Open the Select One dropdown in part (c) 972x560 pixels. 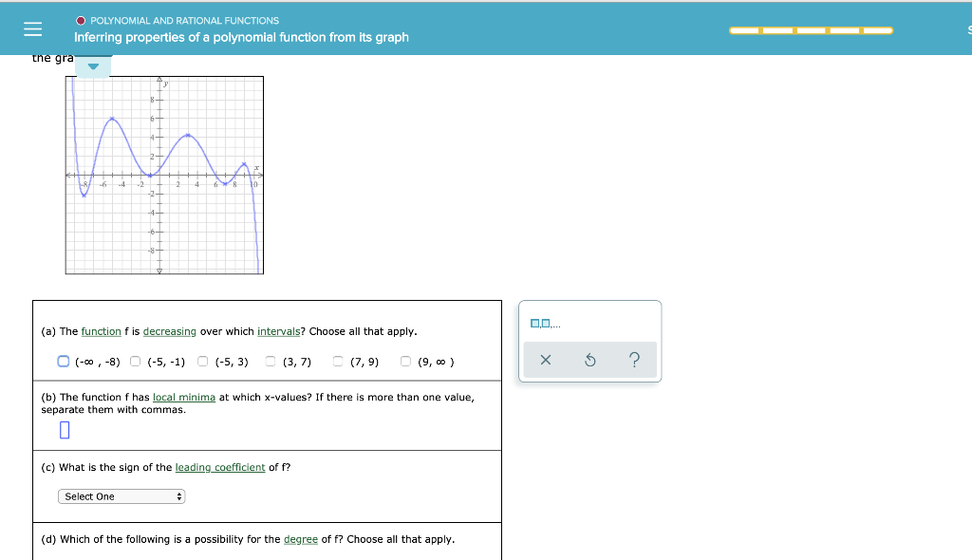coord(121,495)
